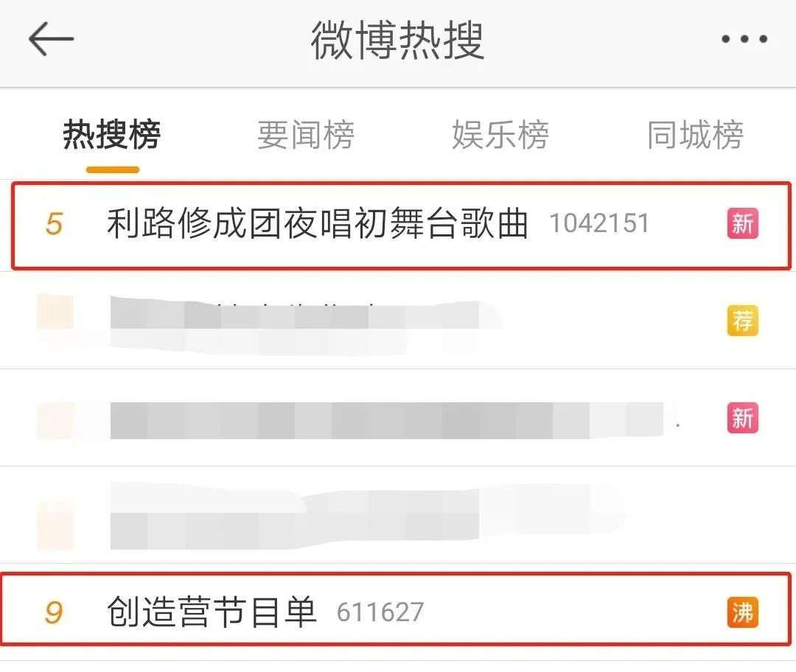
Task: Tap the orange 沸 badge on rank 9
Action: (743, 612)
